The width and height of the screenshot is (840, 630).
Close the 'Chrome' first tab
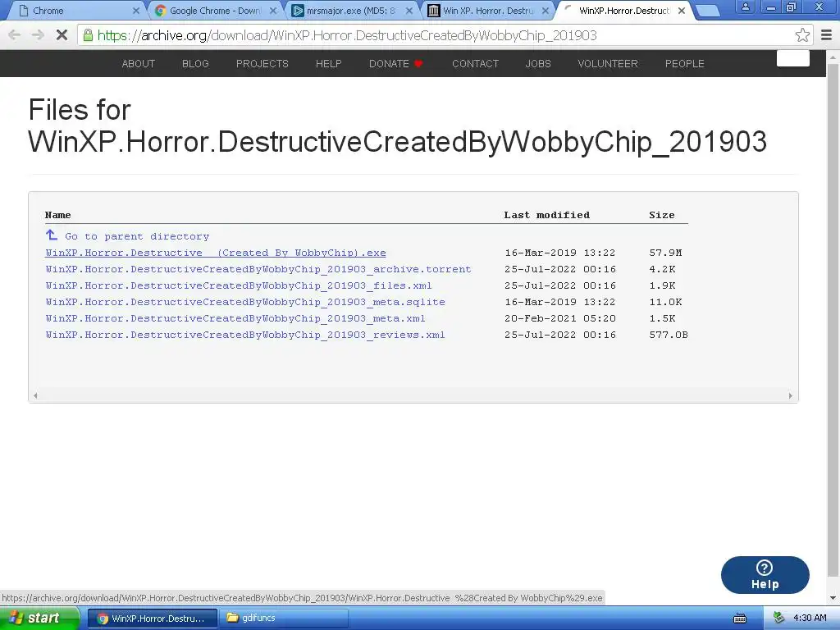(135, 11)
